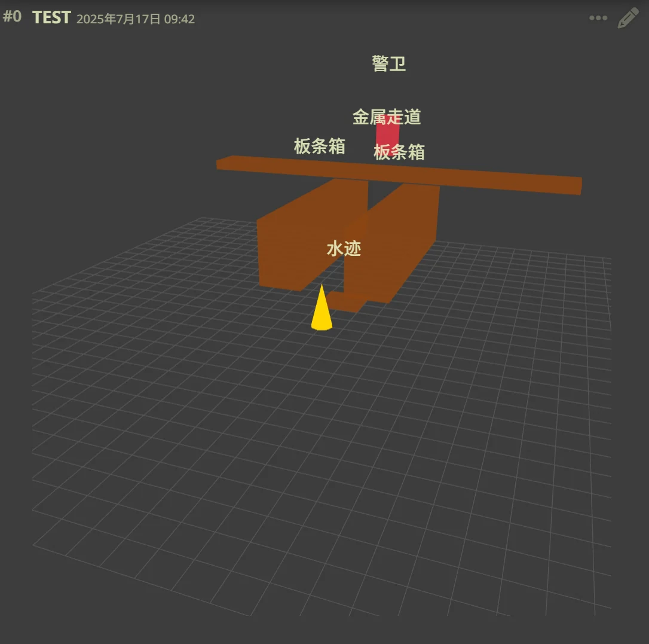Select the left 板条箱 label
This screenshot has width=649, height=644.
[x=320, y=146]
